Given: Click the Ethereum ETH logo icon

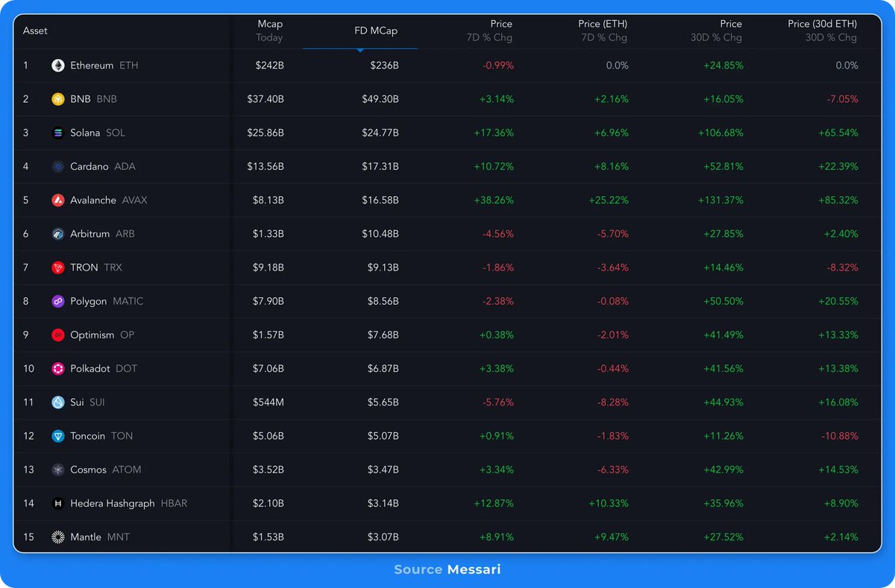Looking at the screenshot, I should tap(57, 65).
